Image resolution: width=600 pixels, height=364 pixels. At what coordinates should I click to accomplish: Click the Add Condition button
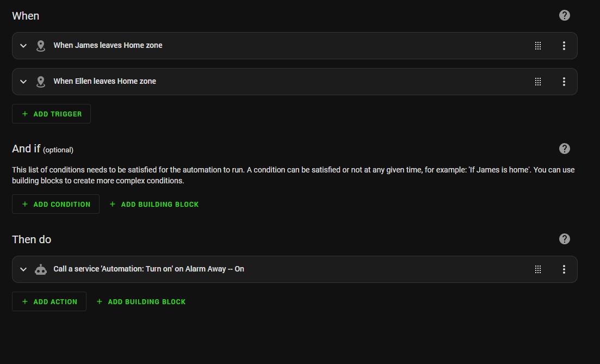[56, 204]
